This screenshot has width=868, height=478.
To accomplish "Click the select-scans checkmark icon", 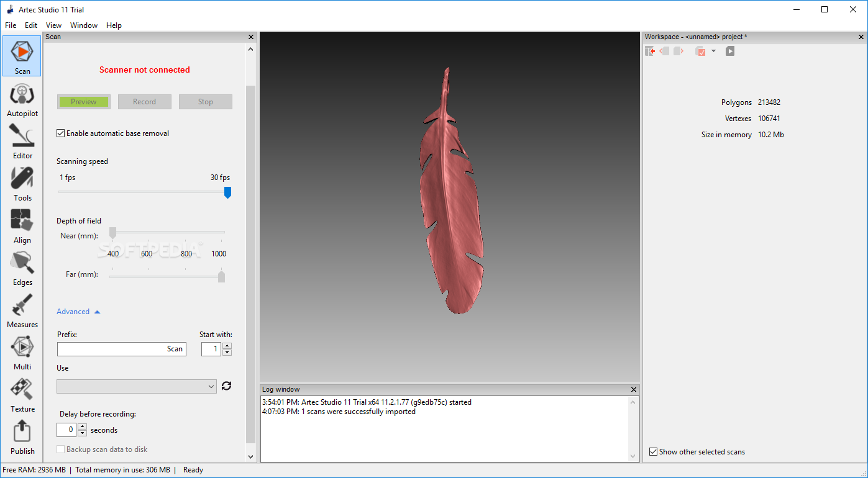I will [x=700, y=52].
